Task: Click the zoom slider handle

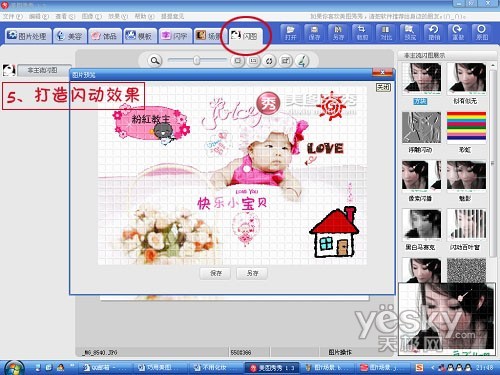Action: click(197, 60)
